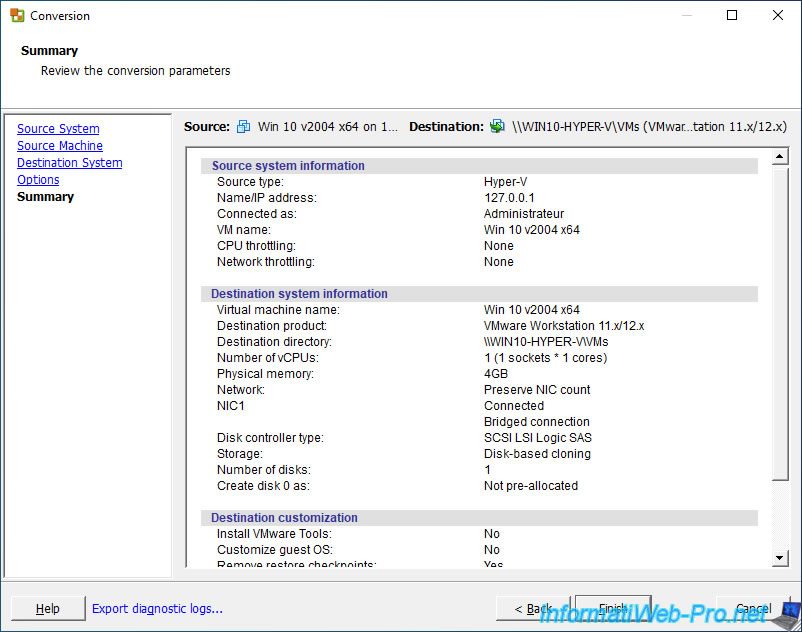Click the Disk controller type label

tap(270, 438)
